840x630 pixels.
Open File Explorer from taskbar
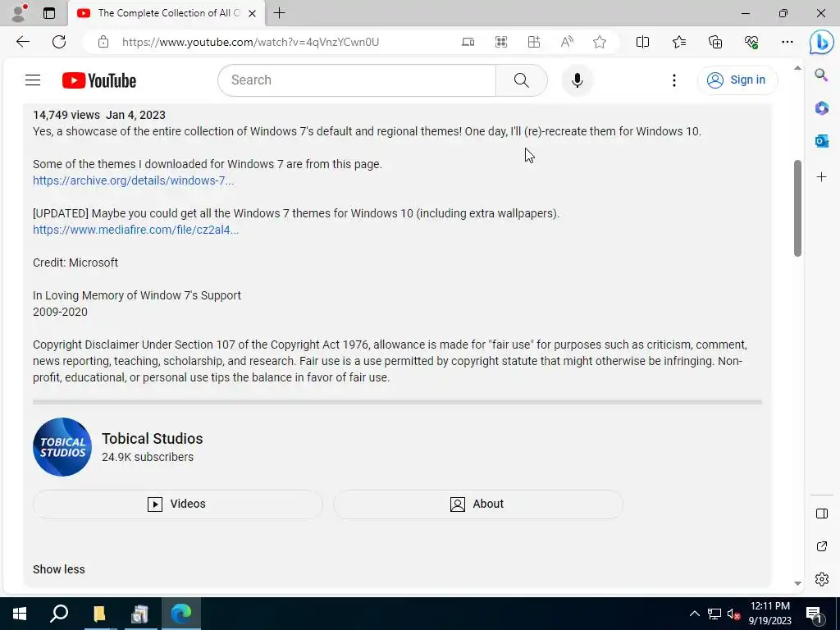[99, 614]
